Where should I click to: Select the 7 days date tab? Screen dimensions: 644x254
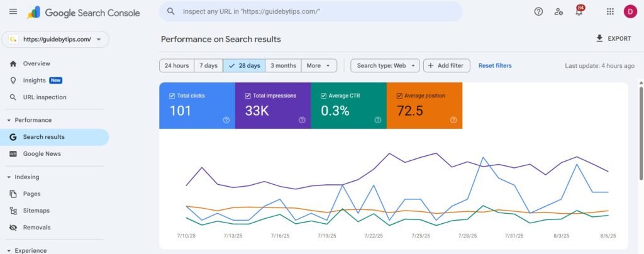[x=209, y=65]
